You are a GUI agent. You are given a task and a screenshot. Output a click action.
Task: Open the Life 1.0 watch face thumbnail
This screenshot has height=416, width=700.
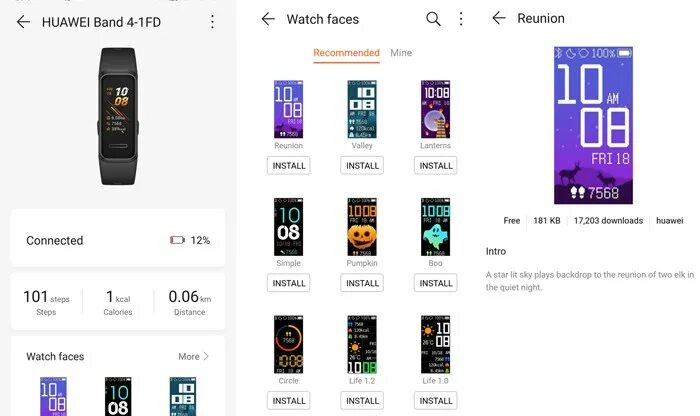(x=435, y=344)
